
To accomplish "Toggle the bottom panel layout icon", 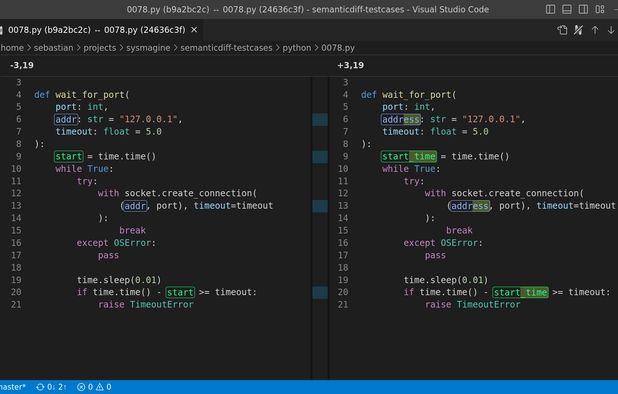I will pos(567,9).
